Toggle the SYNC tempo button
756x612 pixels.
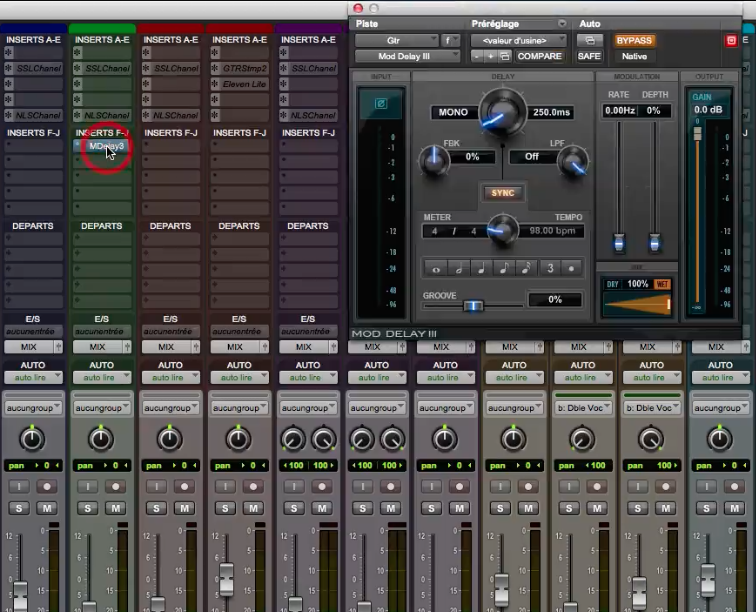(502, 193)
